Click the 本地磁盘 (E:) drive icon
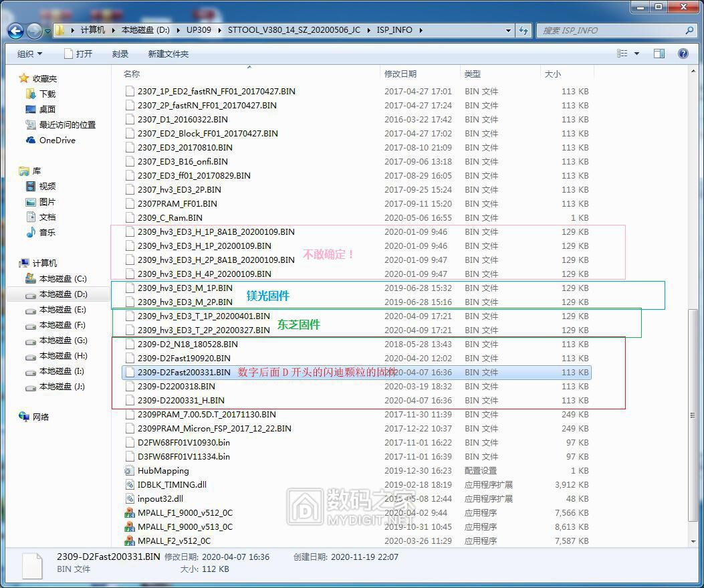The height and width of the screenshot is (588, 704). pos(31,310)
